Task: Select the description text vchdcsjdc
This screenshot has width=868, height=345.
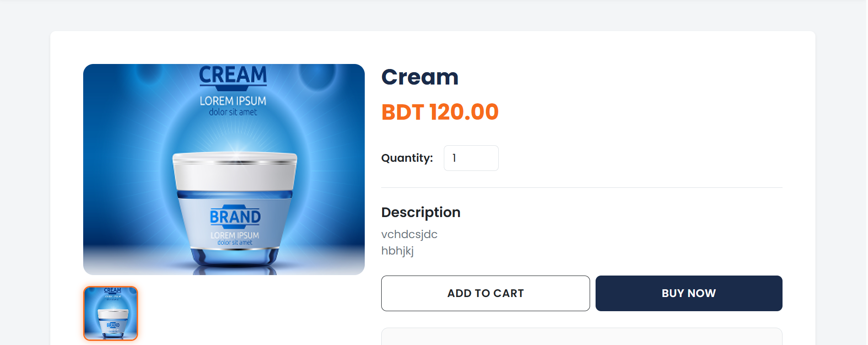Action: (409, 234)
